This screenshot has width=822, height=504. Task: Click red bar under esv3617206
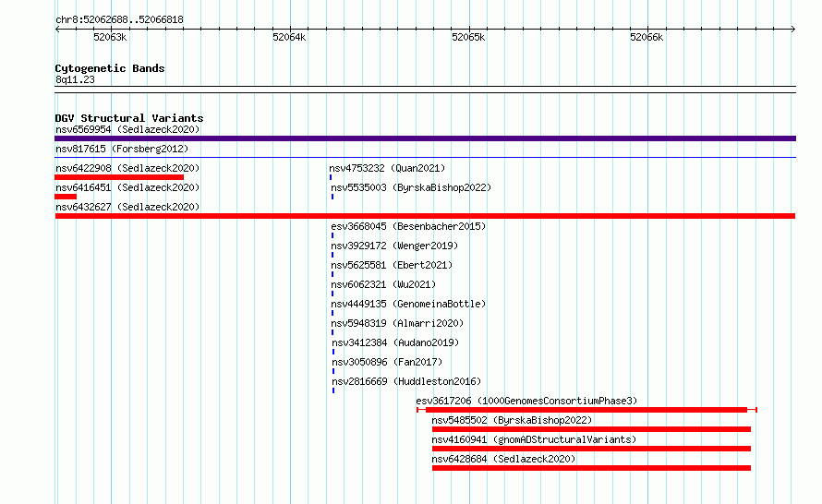point(586,410)
